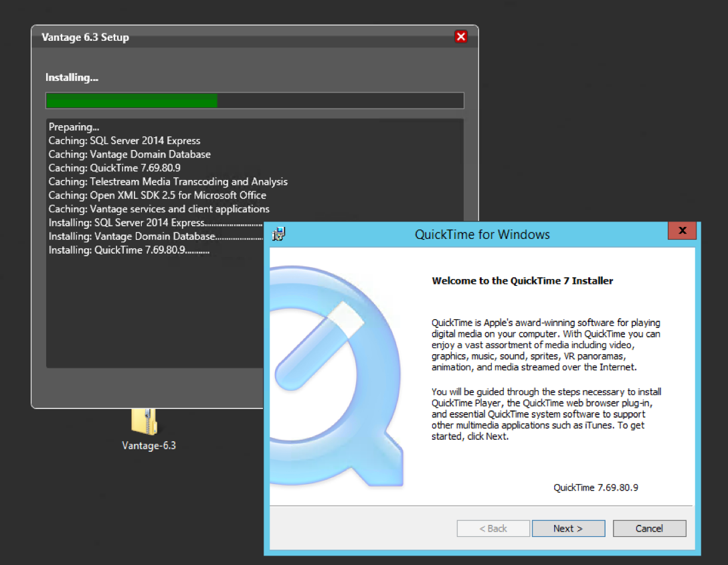Close the QuickTime for Windows dialog

682,230
